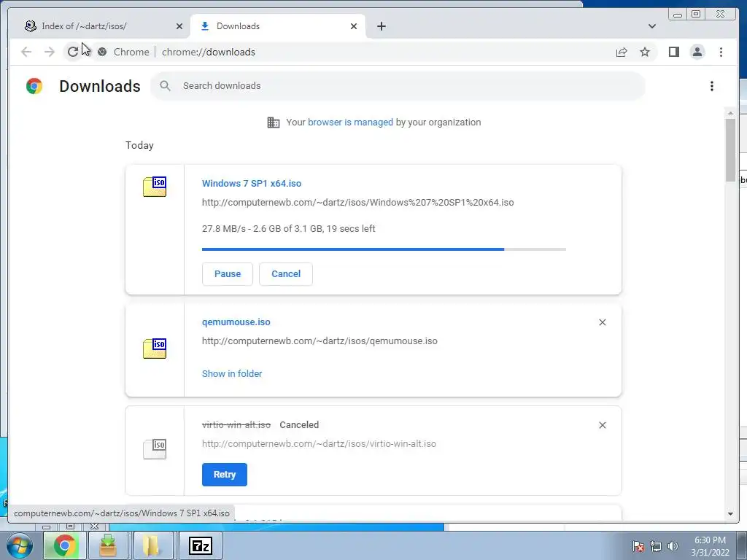Cancel the Windows 7 SP1 x64.iso download
Screen dimensions: 747x560
[286, 274]
